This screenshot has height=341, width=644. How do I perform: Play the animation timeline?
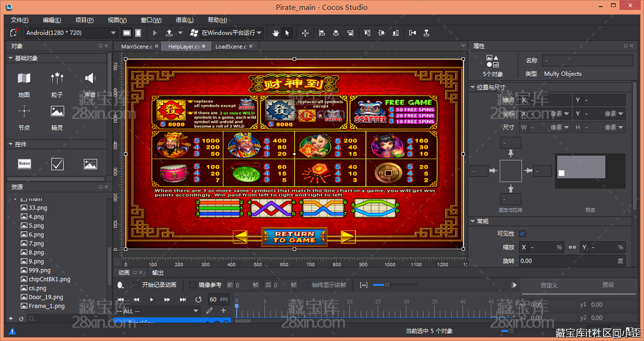152,299
